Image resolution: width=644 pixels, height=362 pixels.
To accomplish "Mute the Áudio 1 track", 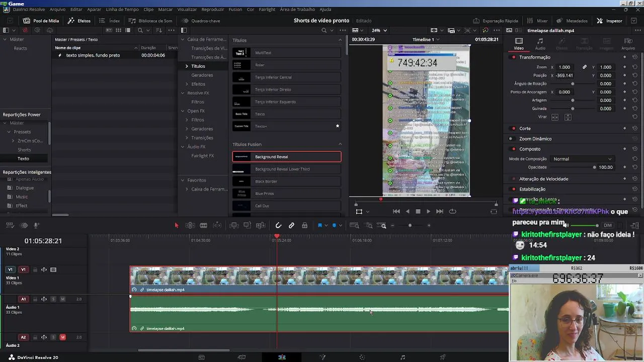I will (x=62, y=299).
